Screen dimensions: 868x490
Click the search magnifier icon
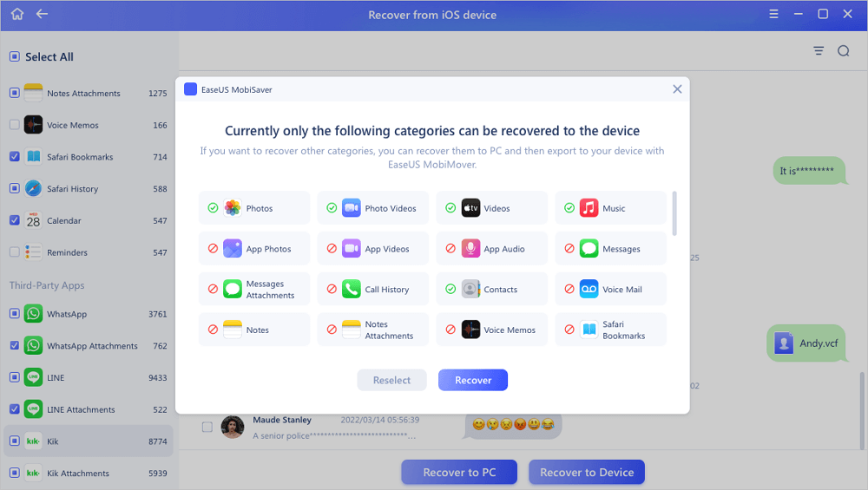click(843, 51)
